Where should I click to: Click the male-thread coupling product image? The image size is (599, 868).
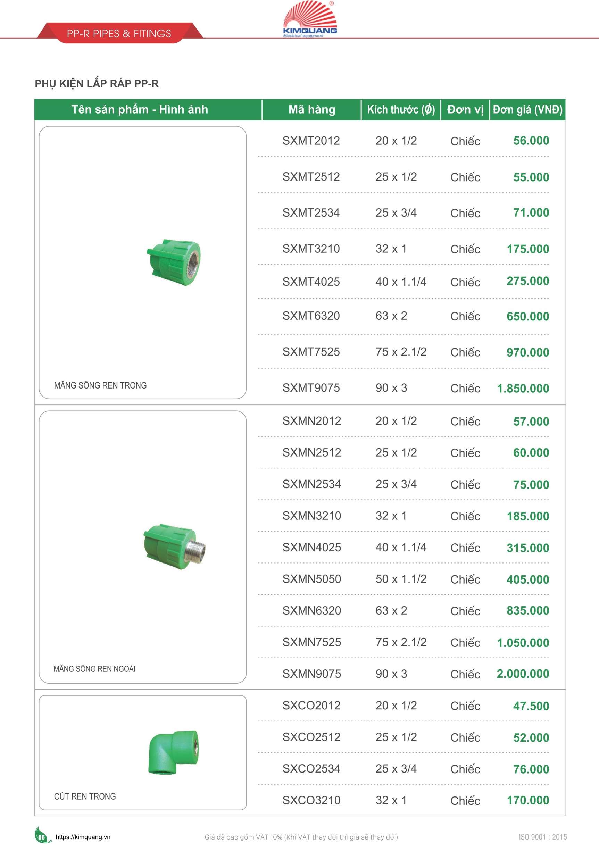(x=175, y=546)
